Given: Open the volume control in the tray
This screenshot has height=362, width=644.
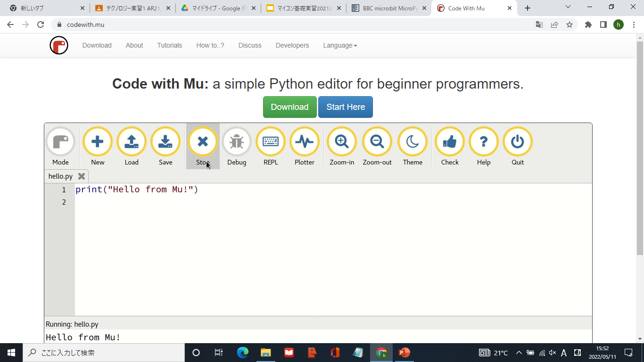Looking at the screenshot, I should tap(553, 353).
